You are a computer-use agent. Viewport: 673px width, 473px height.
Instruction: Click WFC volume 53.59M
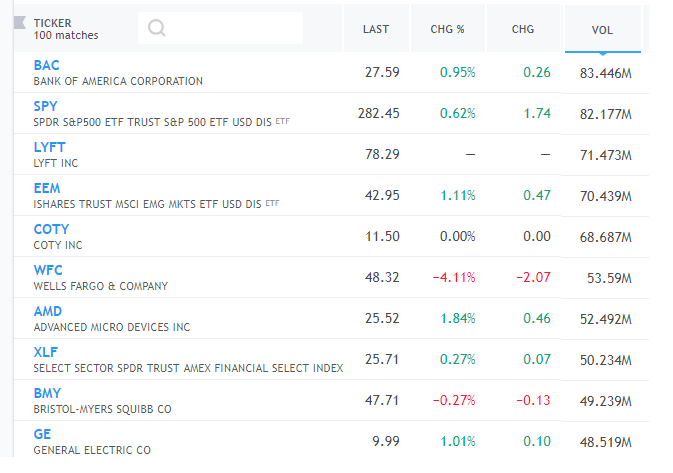pos(609,278)
